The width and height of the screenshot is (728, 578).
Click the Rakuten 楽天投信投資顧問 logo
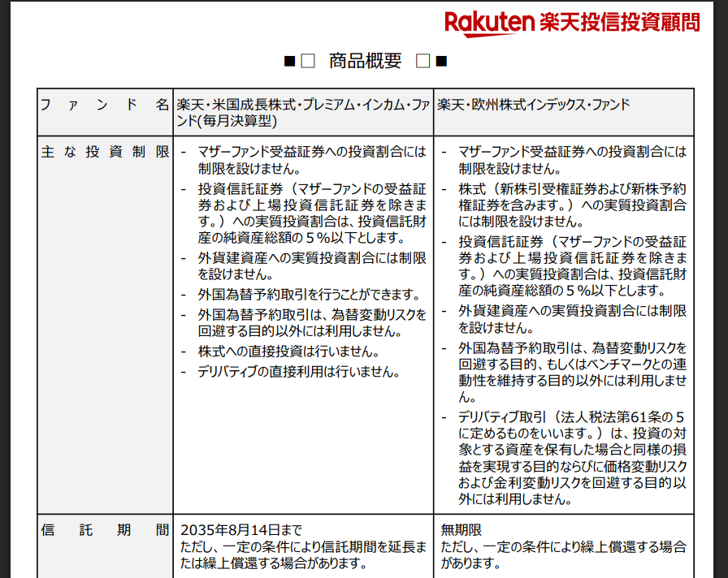pos(572,24)
